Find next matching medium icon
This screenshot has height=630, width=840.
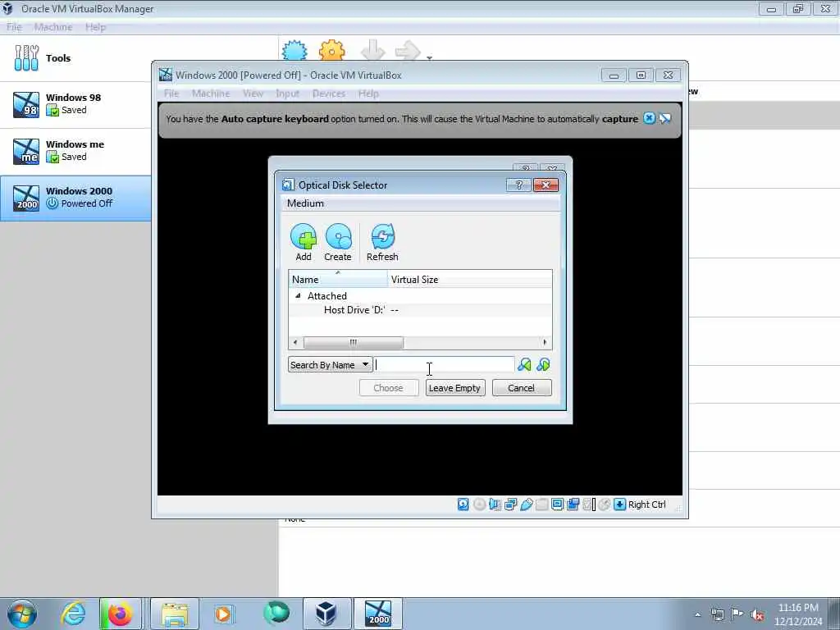tap(543, 365)
